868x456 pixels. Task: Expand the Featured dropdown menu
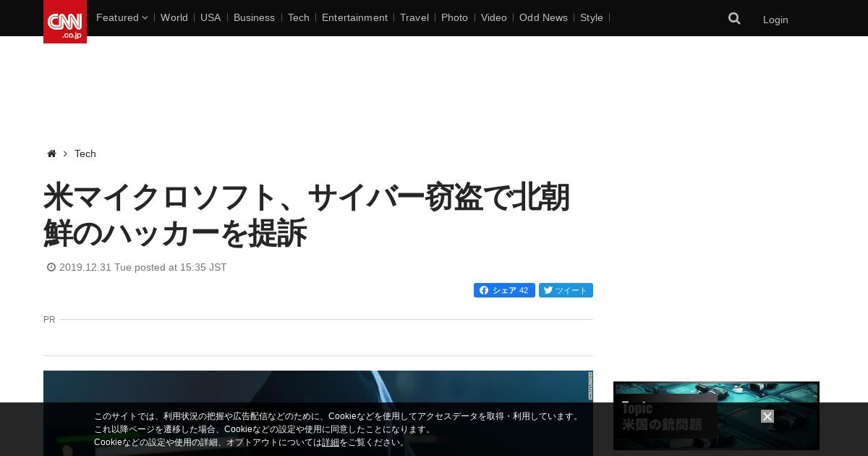point(122,17)
